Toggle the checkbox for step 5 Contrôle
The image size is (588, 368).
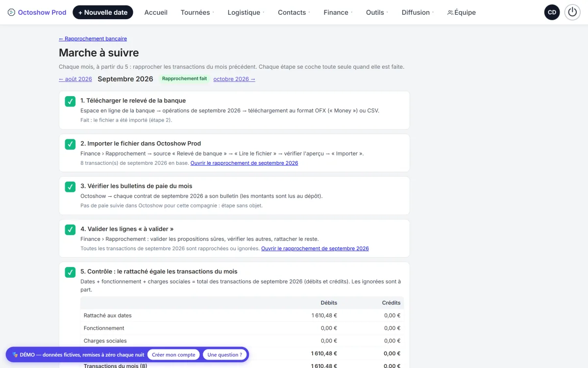70,272
